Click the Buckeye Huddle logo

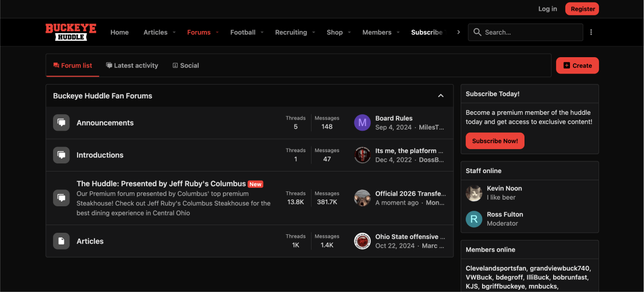click(70, 32)
